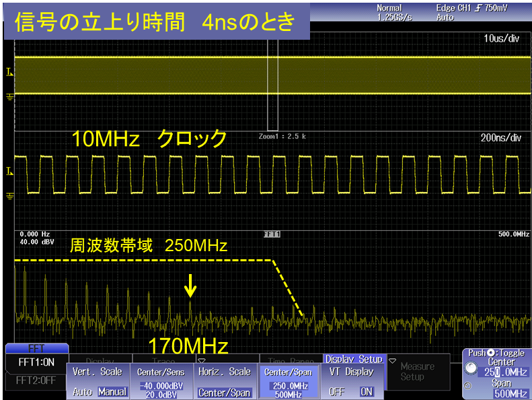Open the Horiz. Scale Center/Span selector
532x400 pixels.
pyautogui.click(x=224, y=393)
